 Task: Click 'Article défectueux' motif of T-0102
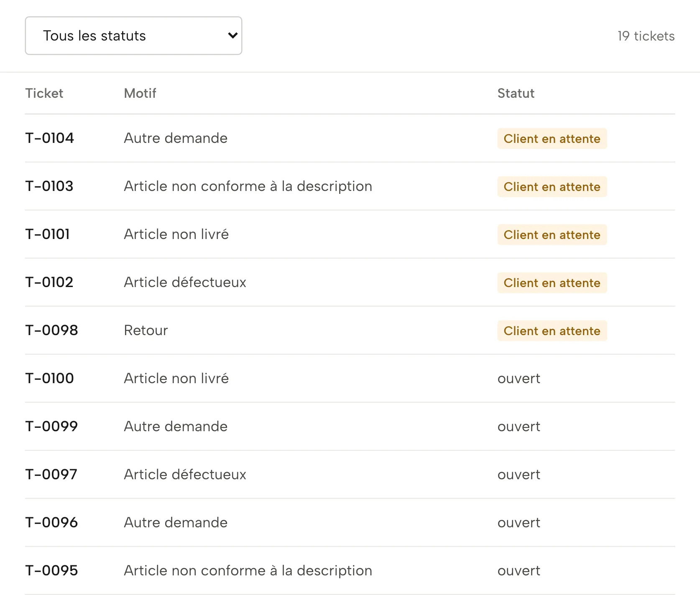pos(185,282)
